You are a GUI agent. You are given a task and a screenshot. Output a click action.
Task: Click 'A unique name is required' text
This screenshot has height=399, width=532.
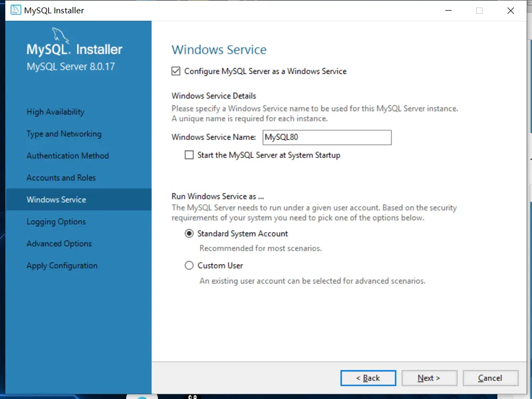tap(250, 119)
